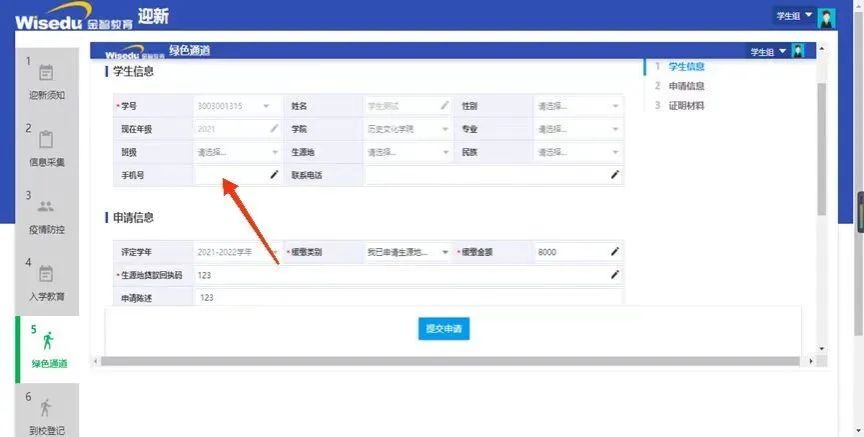
Task: Open the 入学教育 step icon
Action: [46, 274]
